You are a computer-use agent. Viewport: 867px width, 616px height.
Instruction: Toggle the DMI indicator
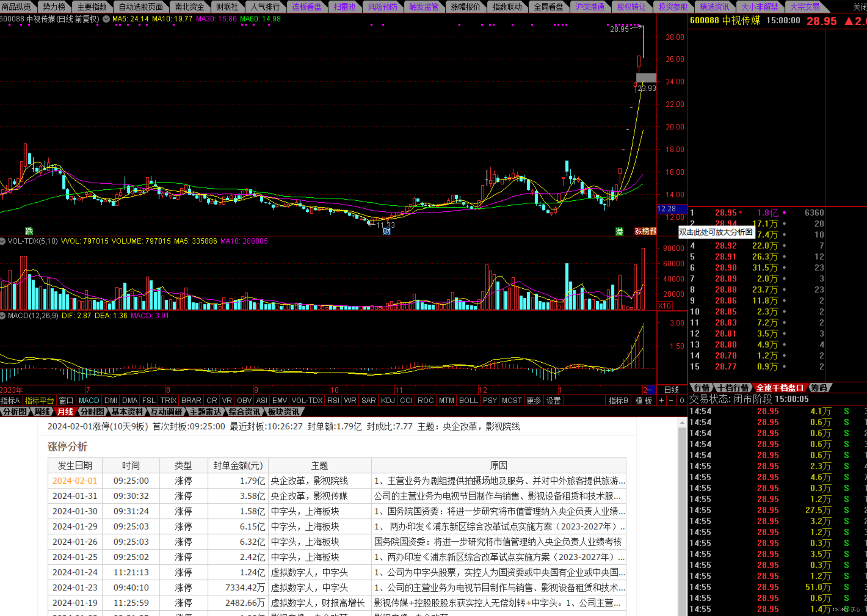pyautogui.click(x=111, y=401)
